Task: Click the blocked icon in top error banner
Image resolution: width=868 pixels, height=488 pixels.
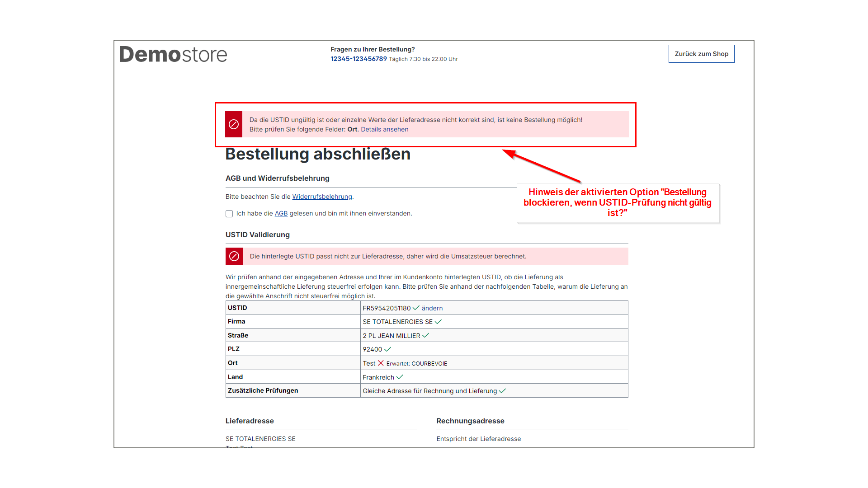Action: (x=234, y=124)
